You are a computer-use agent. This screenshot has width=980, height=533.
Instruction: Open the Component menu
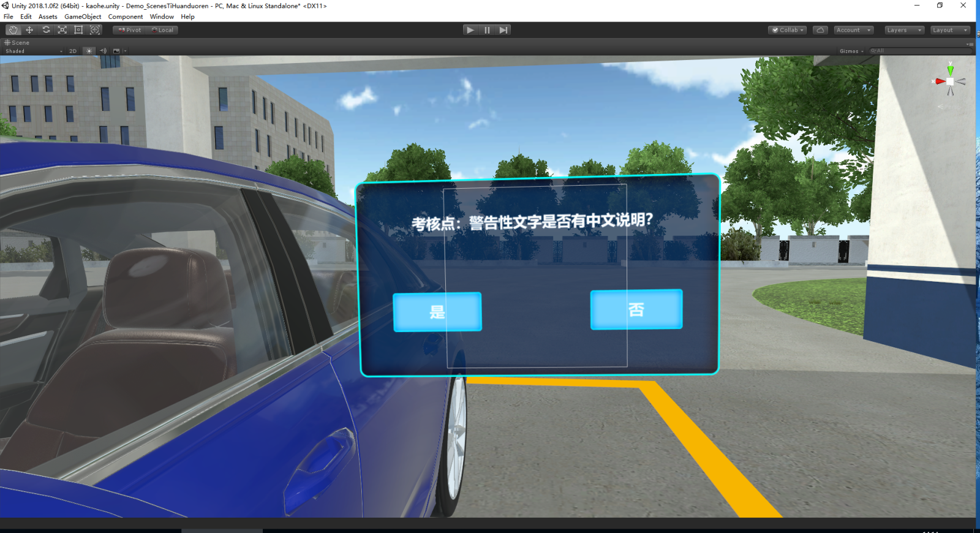[125, 17]
